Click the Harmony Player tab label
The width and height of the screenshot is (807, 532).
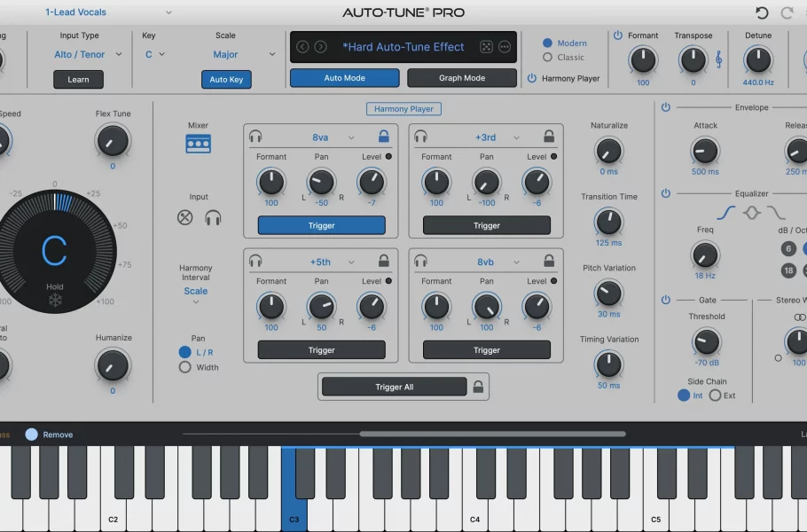point(403,108)
